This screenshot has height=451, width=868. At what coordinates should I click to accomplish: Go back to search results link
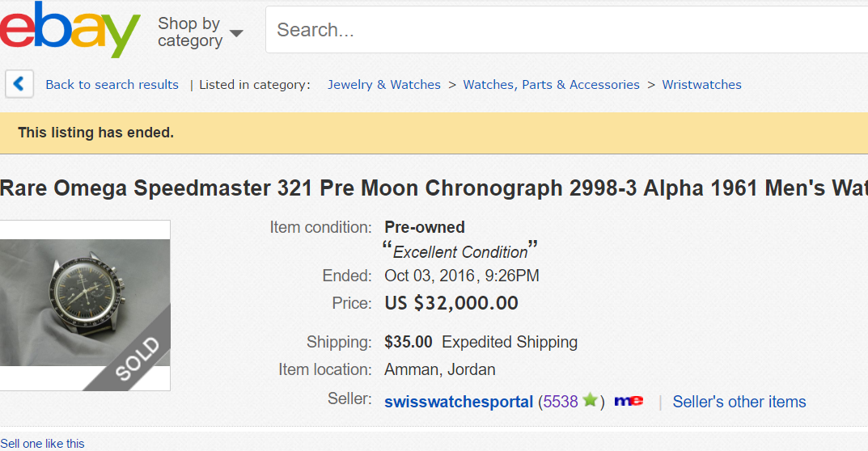click(x=112, y=85)
